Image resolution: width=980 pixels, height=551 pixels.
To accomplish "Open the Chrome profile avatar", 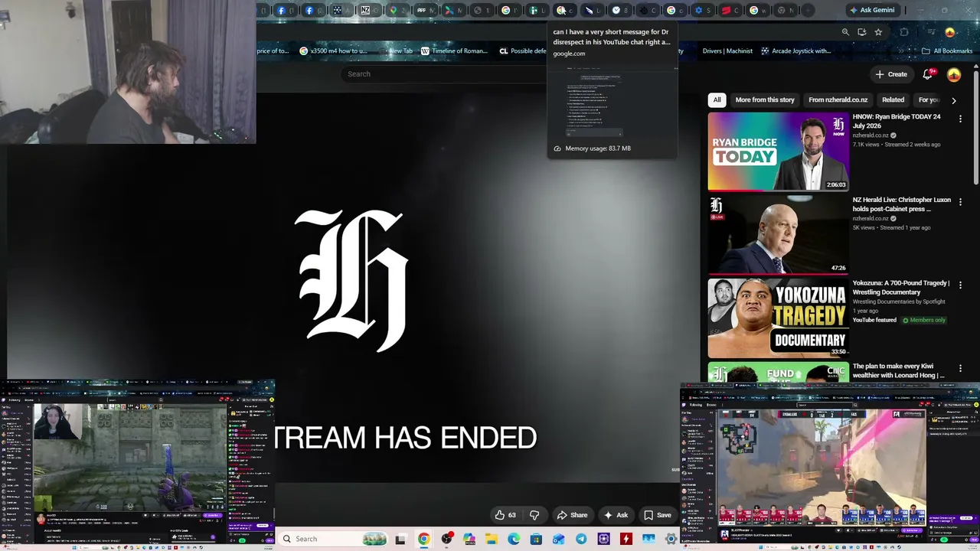I will click(x=950, y=32).
